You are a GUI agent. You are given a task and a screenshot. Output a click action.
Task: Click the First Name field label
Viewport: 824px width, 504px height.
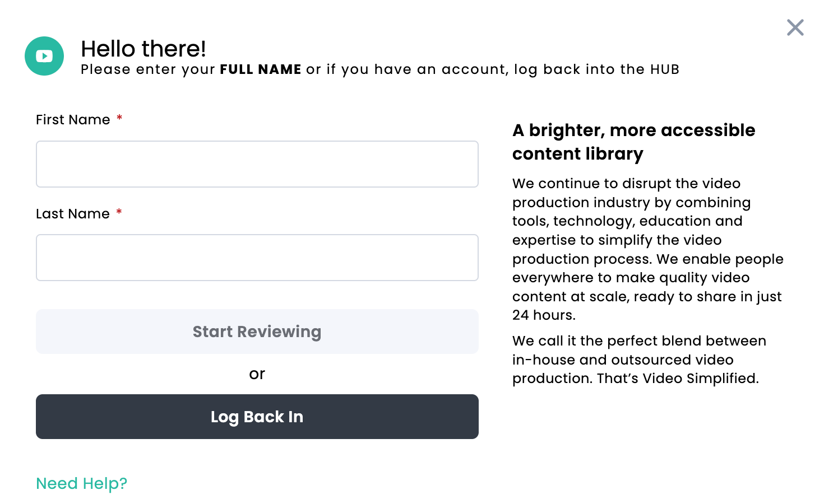click(73, 120)
